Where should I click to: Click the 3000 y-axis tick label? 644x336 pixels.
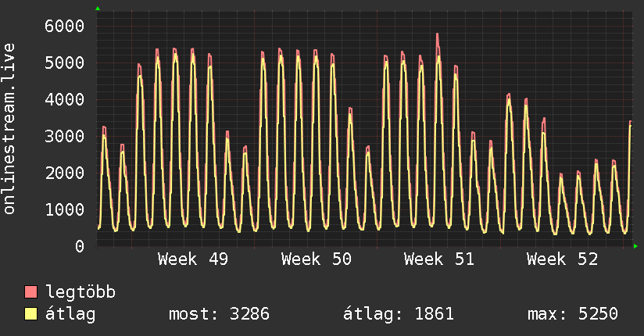coord(65,136)
